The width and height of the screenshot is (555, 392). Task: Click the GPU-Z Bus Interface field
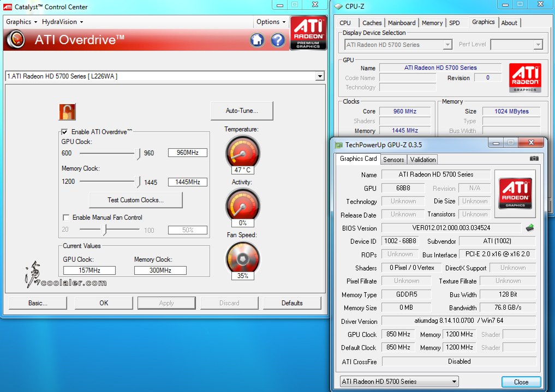[x=497, y=254]
